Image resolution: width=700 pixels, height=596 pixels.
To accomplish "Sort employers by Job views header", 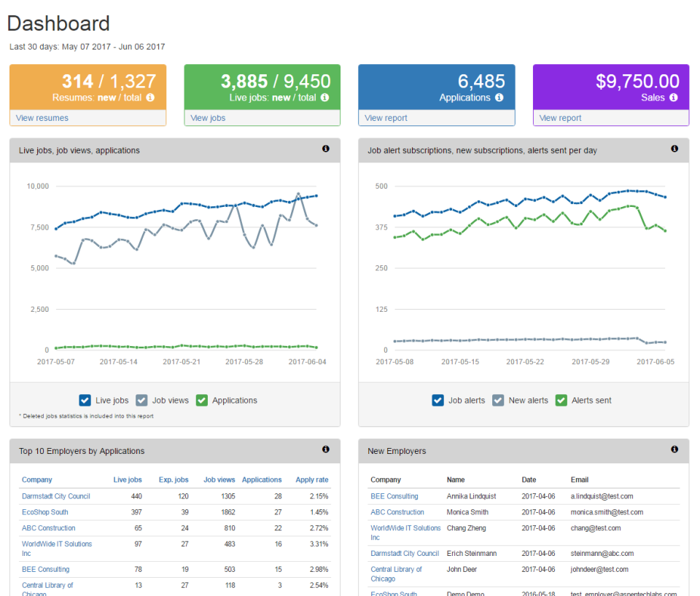I will (x=219, y=479).
